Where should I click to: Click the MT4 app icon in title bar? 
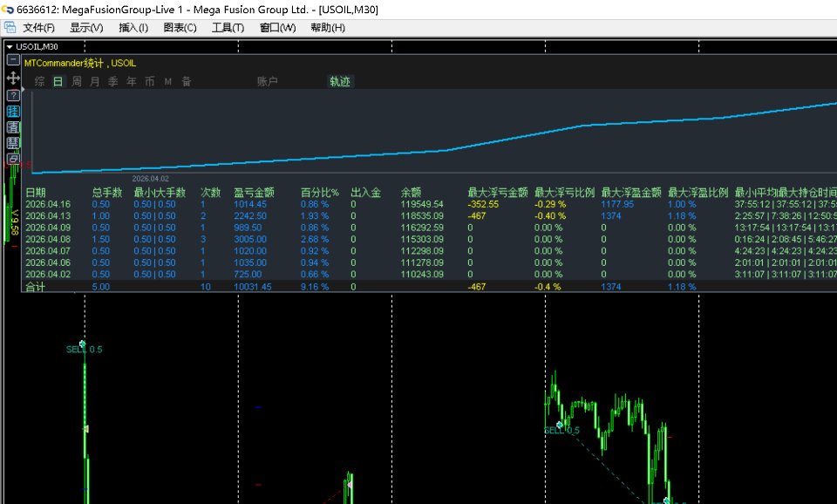tap(7, 9)
